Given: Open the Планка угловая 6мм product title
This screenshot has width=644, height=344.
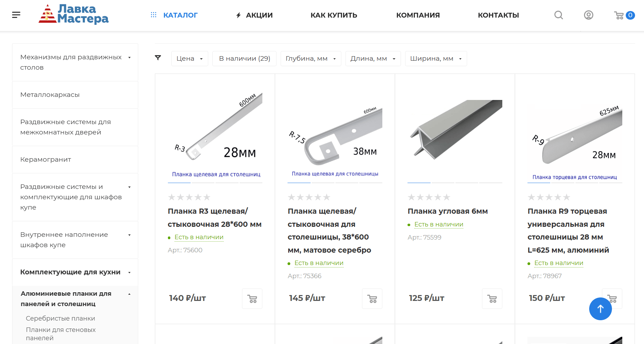Looking at the screenshot, I should click(x=447, y=211).
